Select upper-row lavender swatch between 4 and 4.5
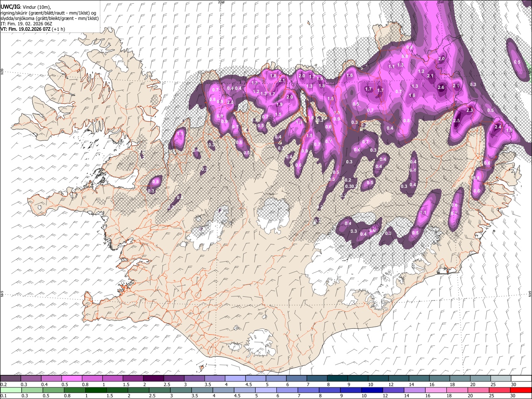This screenshot has height=399, width=532. coord(235,379)
